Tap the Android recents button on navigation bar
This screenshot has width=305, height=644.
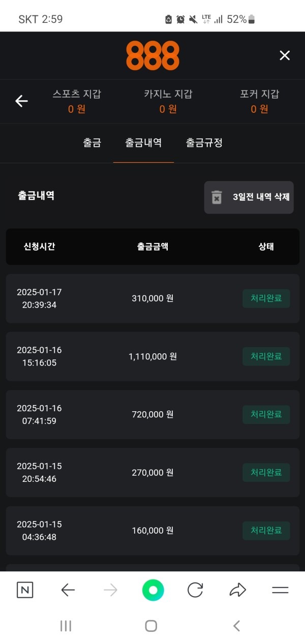pos(66,626)
